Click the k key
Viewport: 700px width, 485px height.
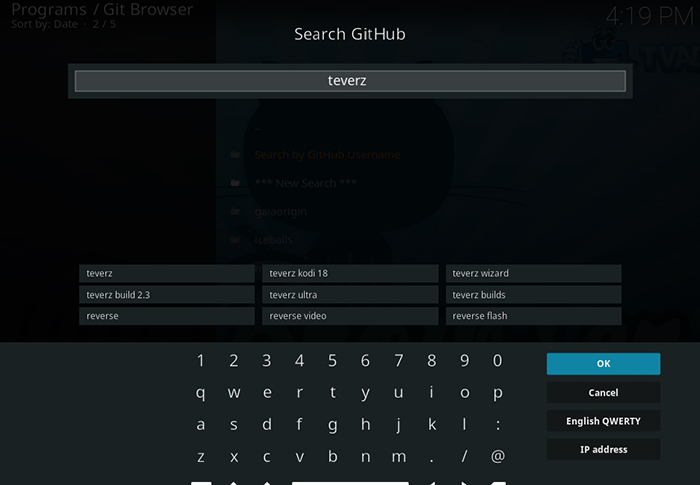tap(432, 424)
